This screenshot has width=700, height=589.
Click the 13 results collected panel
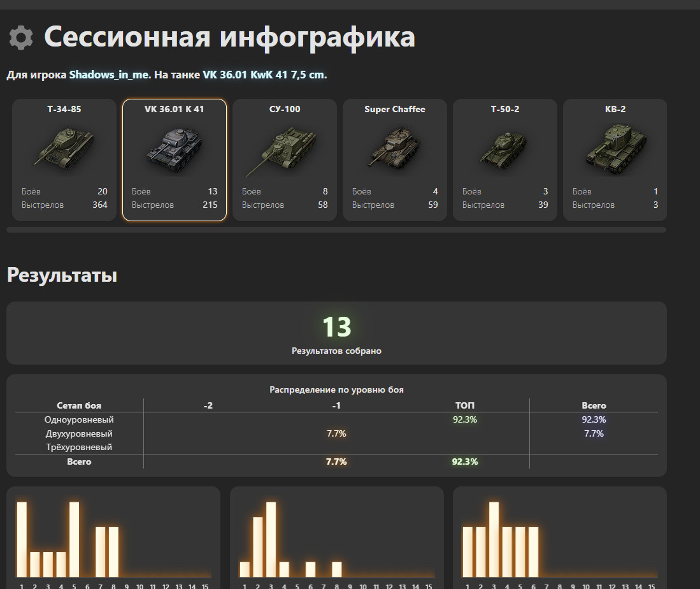[x=336, y=333]
